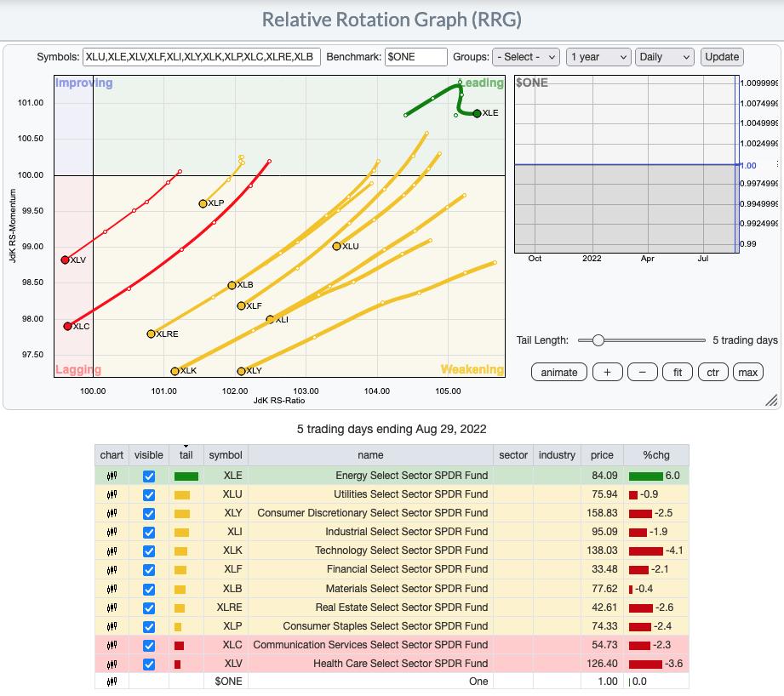
Task: Click the XLV point on the graph
Action: [65, 260]
